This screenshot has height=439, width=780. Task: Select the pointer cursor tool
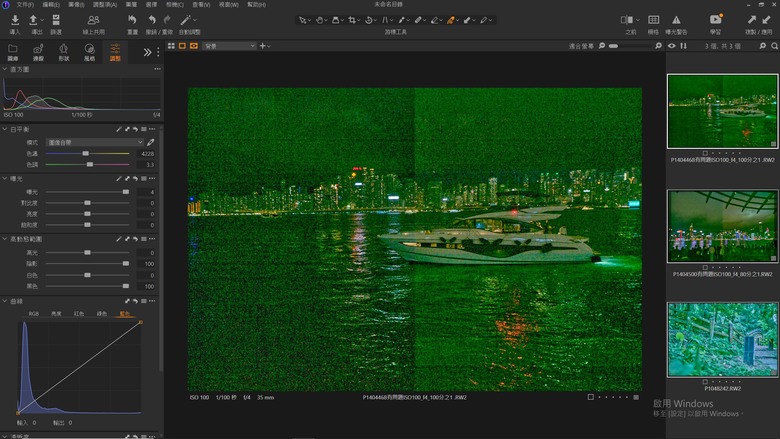tap(302, 20)
